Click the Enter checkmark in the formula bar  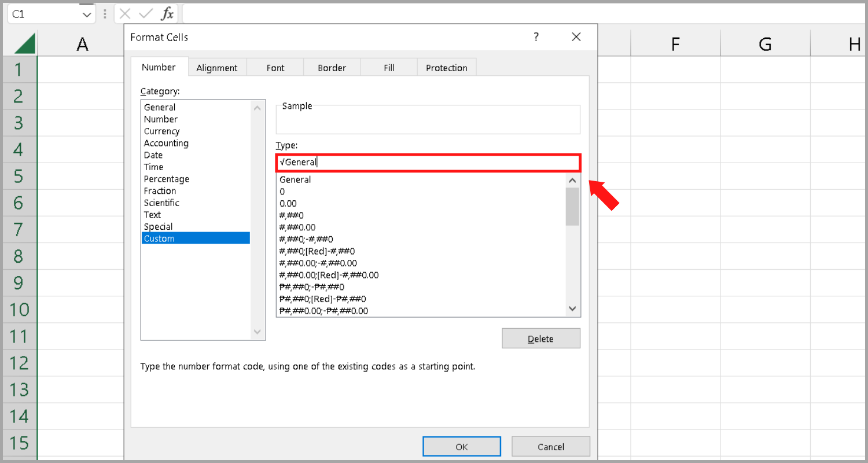coord(145,13)
